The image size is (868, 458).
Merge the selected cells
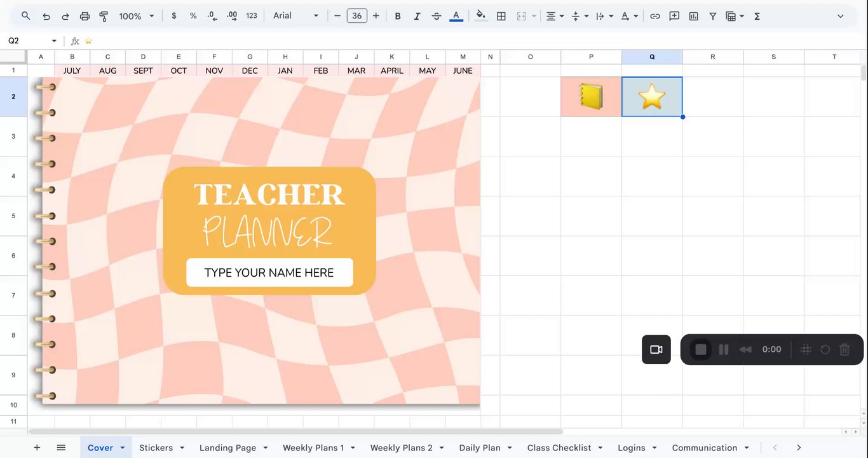522,16
